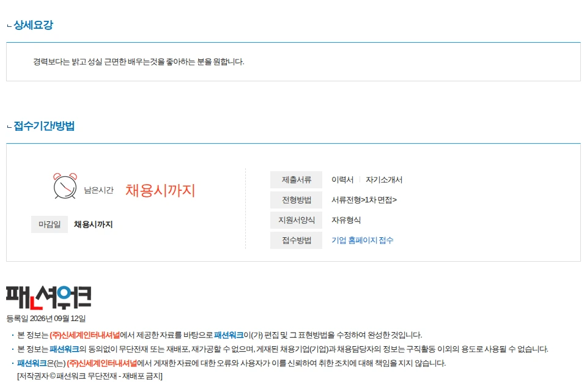This screenshot has height=392, width=587.
Task: Click the 전형방법 label
Action: pyautogui.click(x=296, y=200)
